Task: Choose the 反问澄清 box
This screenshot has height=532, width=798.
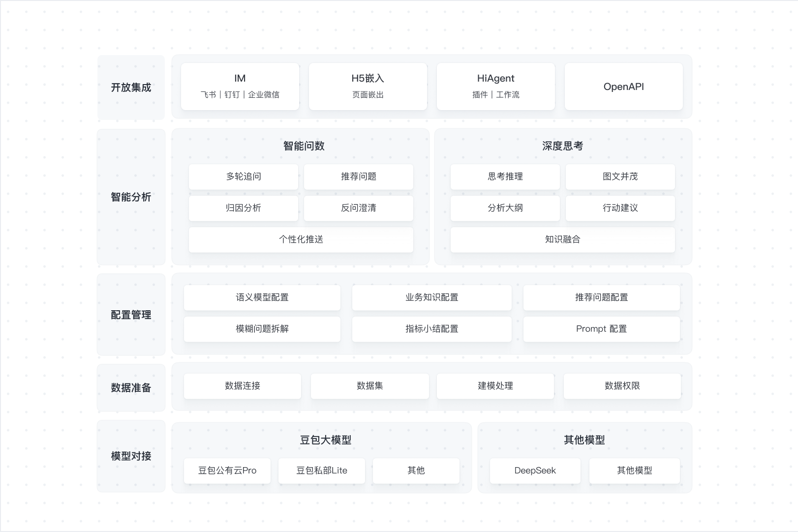Action: [x=359, y=208]
